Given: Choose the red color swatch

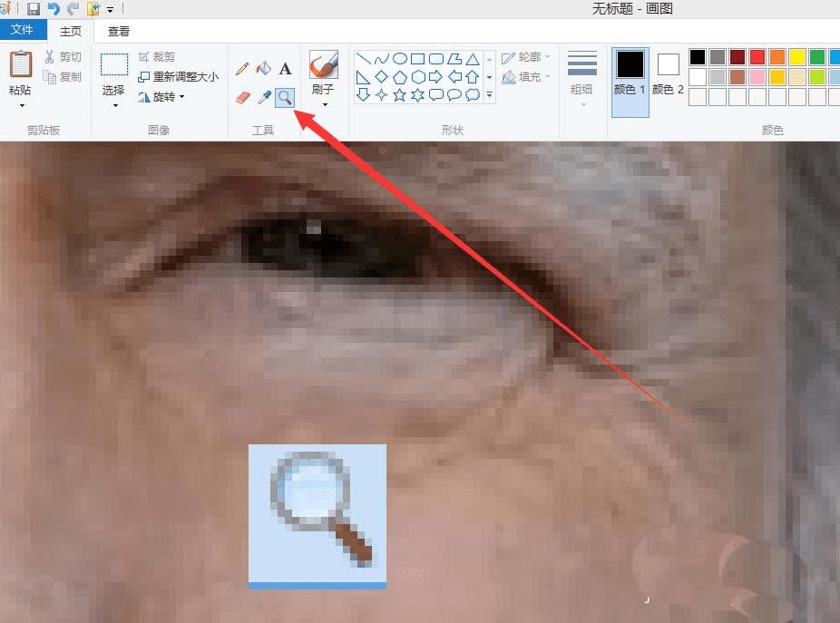Looking at the screenshot, I should tap(757, 57).
